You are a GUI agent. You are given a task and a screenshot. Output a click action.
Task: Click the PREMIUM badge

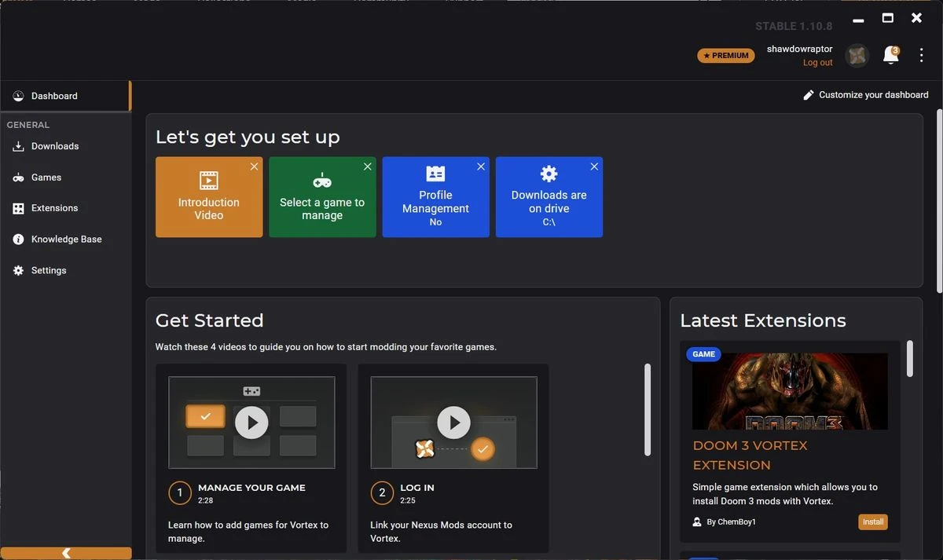726,56
